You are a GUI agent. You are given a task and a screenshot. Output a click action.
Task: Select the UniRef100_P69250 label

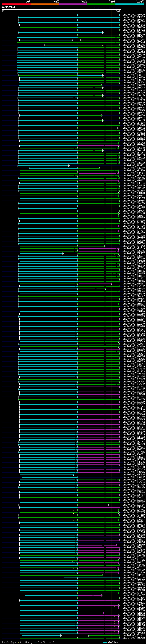pyautogui.click(x=134, y=374)
